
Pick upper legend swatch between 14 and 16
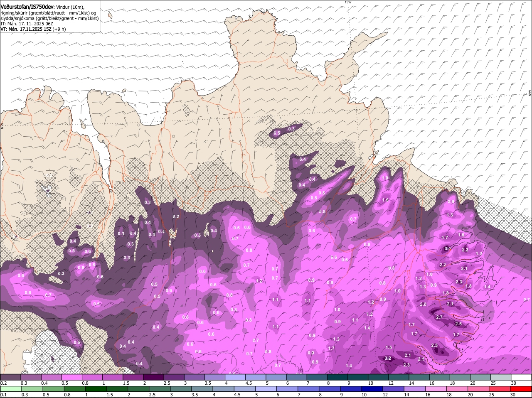(419, 377)
